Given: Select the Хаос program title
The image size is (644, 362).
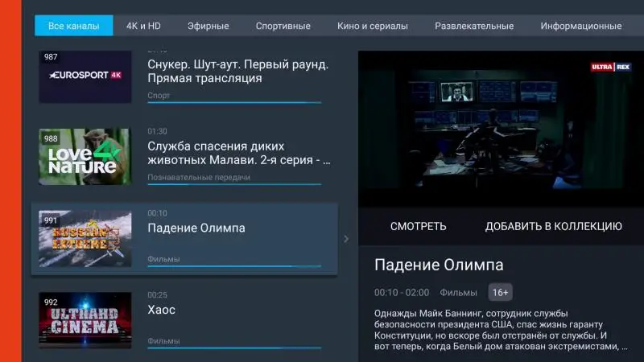Looking at the screenshot, I should tap(162, 310).
